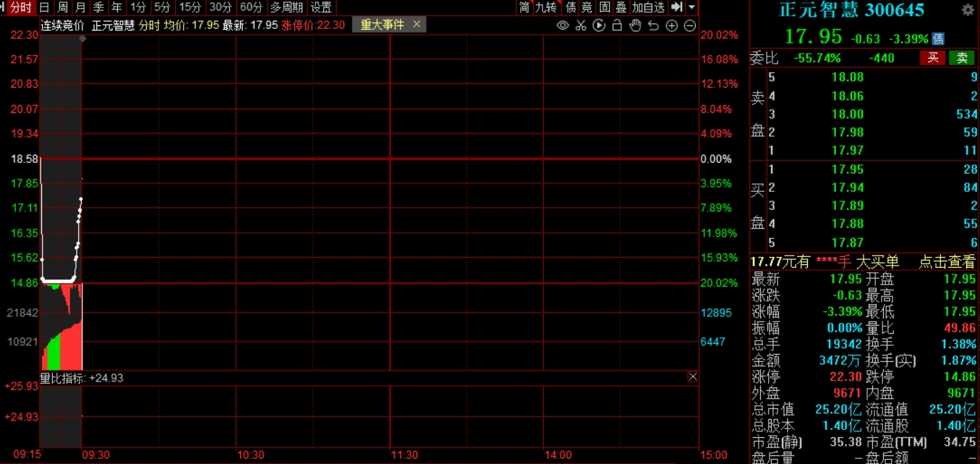Expand the toolbar dropdown arrow
This screenshot has height=464, width=980.
(x=691, y=7)
